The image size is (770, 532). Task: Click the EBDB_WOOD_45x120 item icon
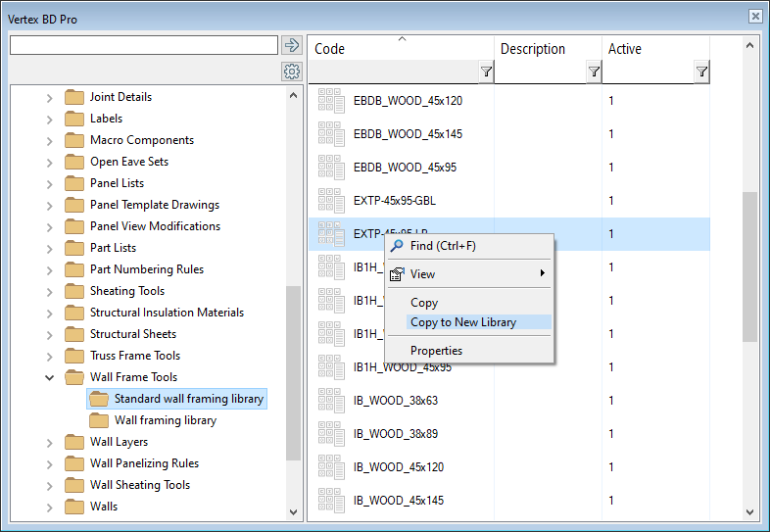click(x=330, y=100)
